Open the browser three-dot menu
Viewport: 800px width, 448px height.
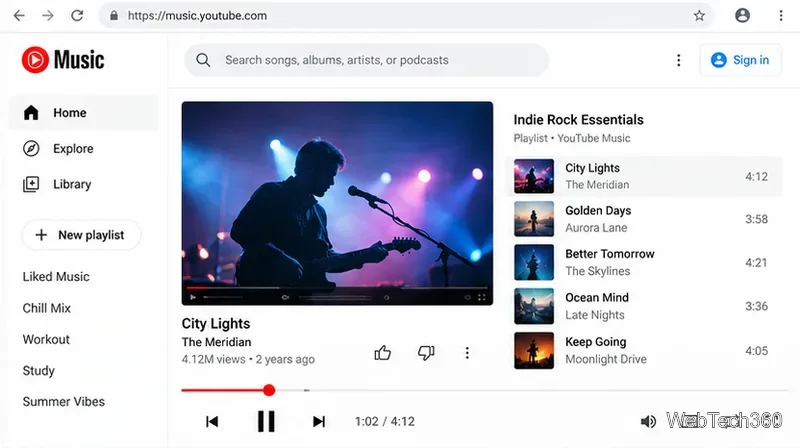[x=781, y=15]
